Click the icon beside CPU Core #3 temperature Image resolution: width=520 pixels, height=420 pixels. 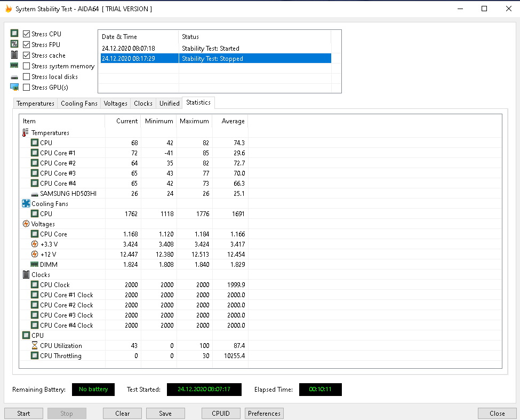(x=35, y=173)
